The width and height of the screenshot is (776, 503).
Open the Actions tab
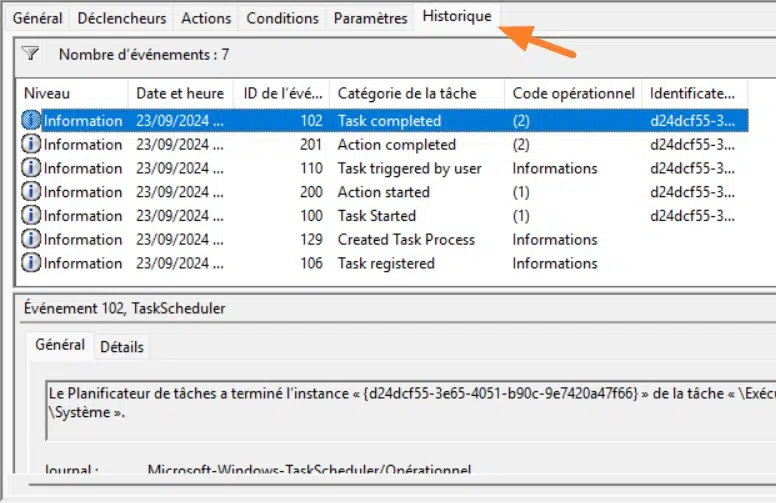[x=206, y=18]
